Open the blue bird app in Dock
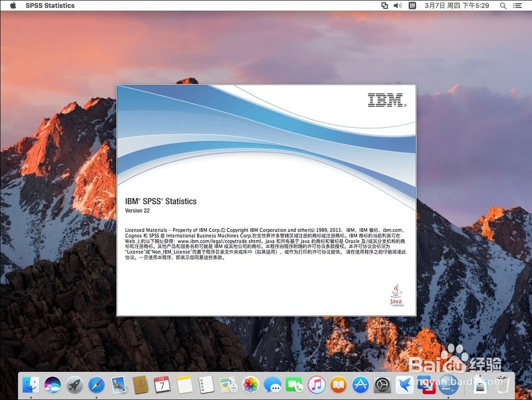 tap(404, 385)
